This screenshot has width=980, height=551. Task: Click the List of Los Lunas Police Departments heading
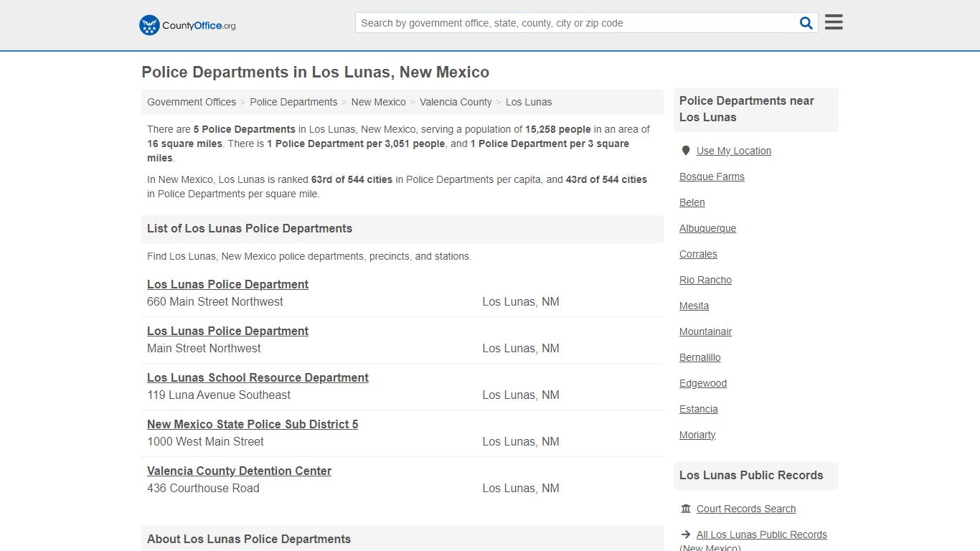tap(250, 229)
